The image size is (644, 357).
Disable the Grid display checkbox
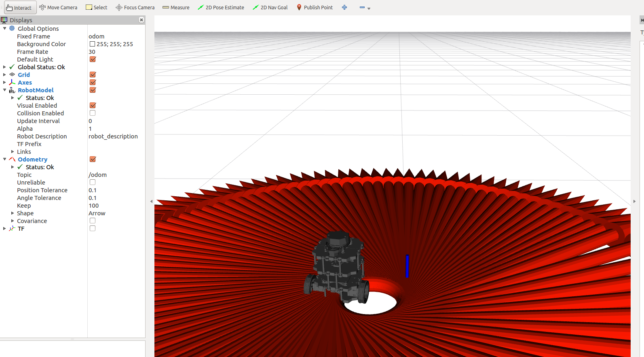point(93,74)
